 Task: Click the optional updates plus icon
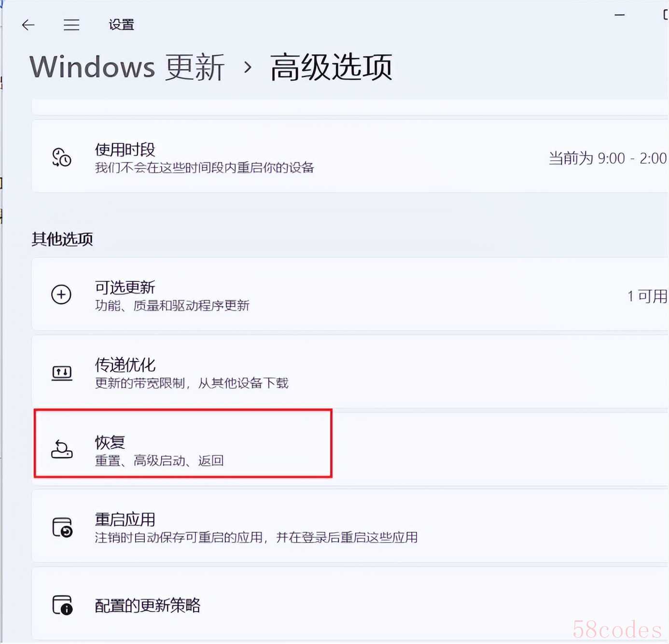pyautogui.click(x=61, y=294)
